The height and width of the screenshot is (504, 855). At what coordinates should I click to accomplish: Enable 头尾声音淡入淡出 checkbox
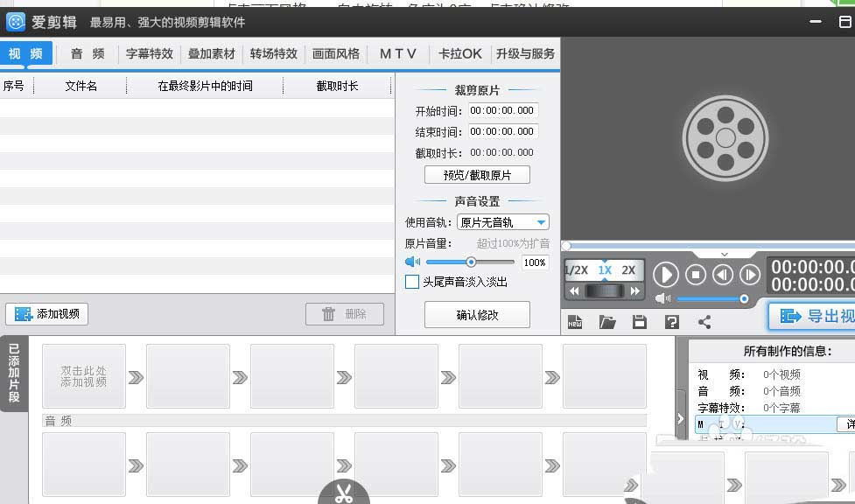point(412,282)
